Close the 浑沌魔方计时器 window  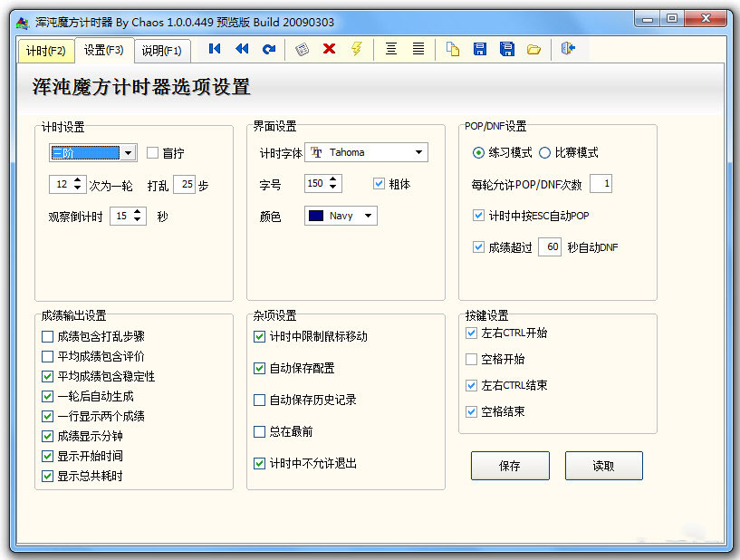(x=706, y=18)
